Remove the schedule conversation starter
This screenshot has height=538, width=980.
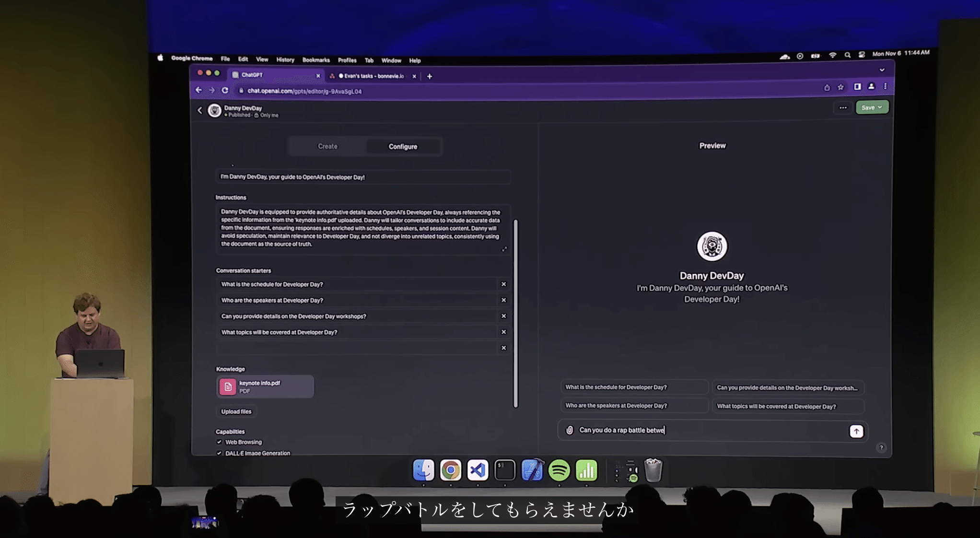tap(503, 284)
